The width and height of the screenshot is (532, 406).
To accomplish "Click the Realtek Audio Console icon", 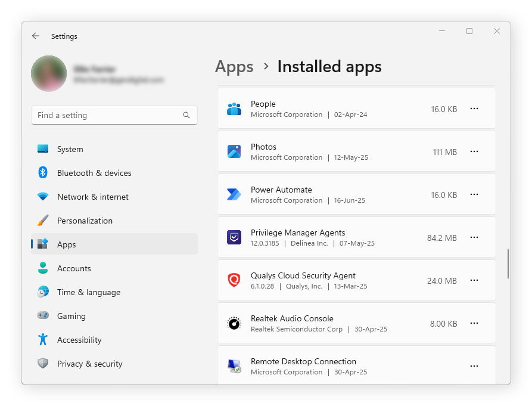I will click(x=234, y=323).
